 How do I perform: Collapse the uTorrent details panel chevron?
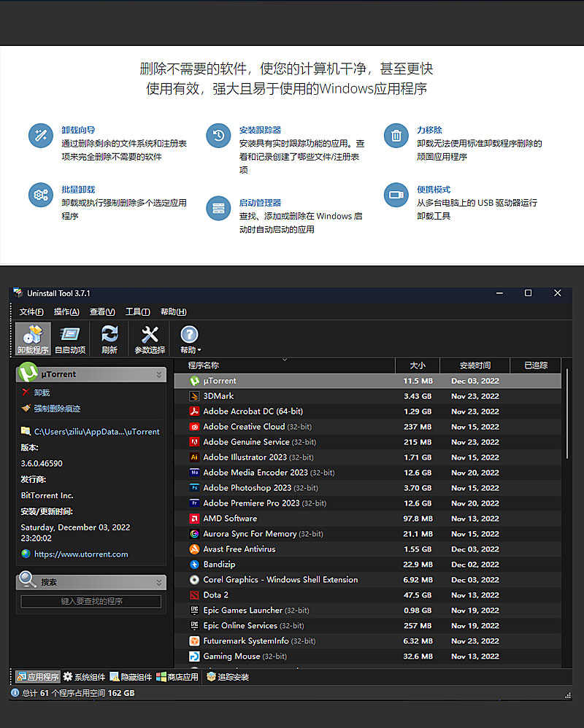point(159,374)
